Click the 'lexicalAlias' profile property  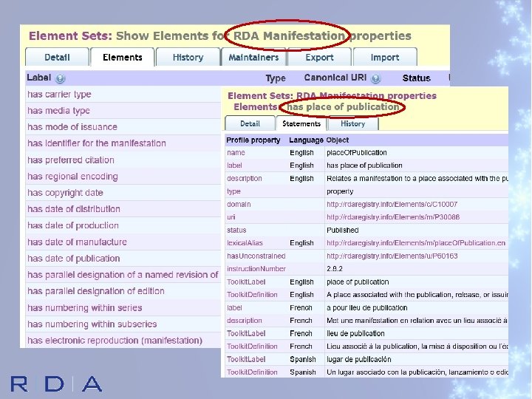point(245,243)
